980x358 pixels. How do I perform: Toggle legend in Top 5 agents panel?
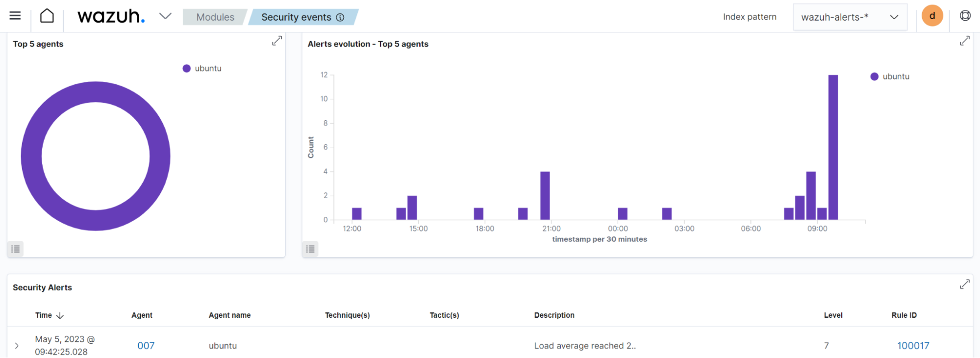tap(16, 249)
